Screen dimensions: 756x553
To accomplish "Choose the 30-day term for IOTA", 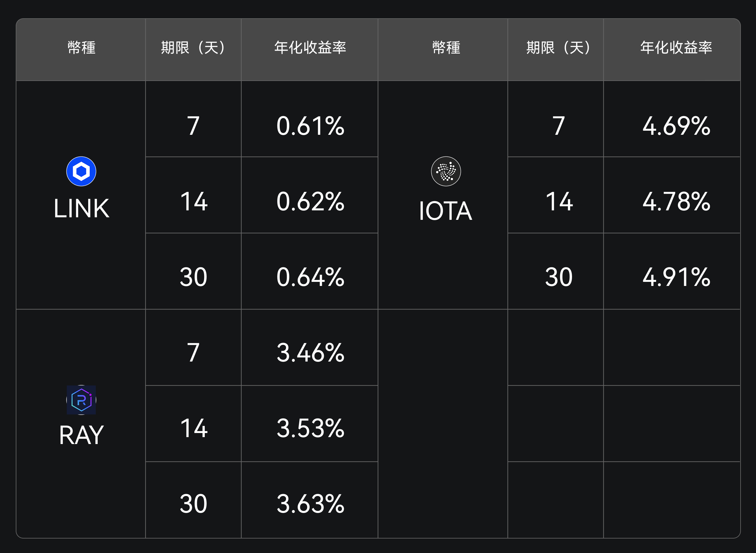I will tap(558, 277).
